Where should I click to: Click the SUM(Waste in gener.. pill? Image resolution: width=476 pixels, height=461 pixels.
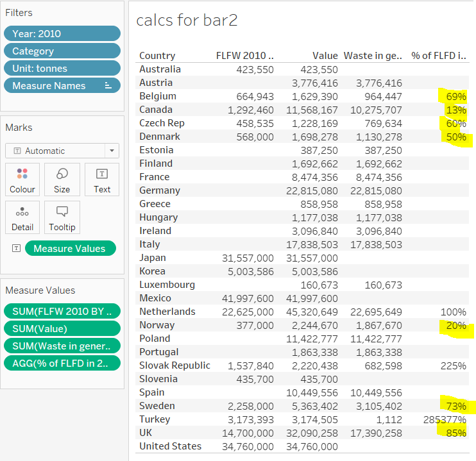[x=62, y=346]
